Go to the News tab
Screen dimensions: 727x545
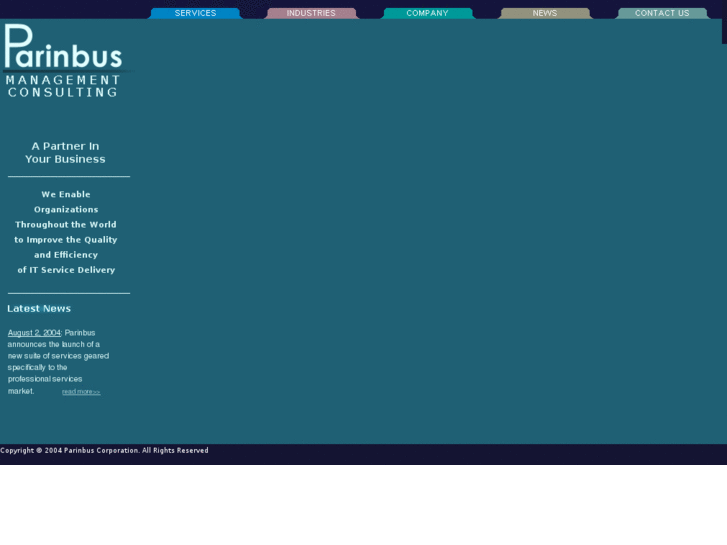click(545, 13)
